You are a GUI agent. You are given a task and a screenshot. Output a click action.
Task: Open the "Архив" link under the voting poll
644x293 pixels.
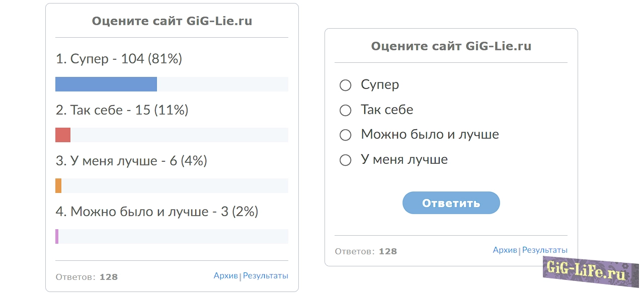505,250
